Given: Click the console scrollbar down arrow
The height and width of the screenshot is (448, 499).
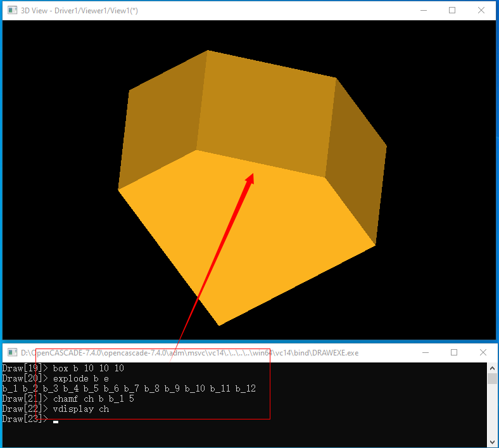Looking at the screenshot, I should [492, 442].
